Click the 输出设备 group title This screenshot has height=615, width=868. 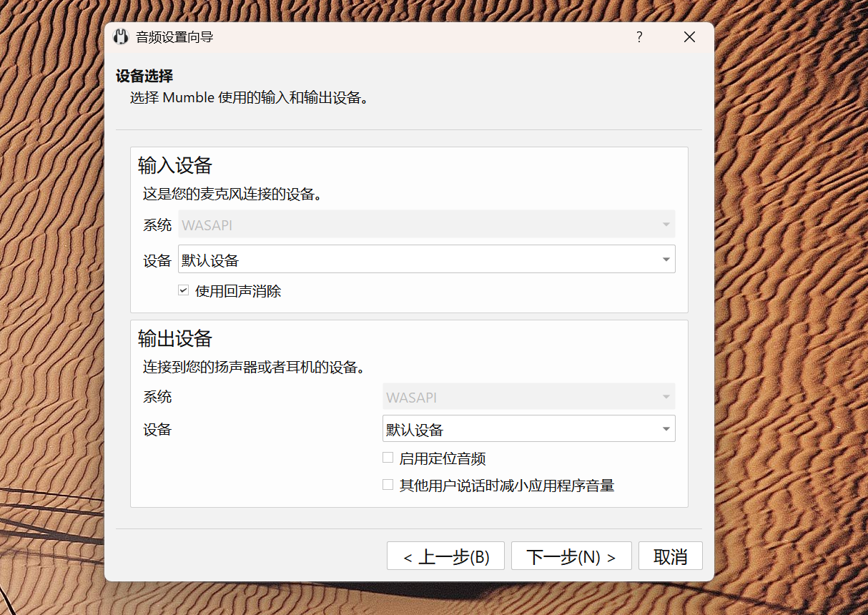[175, 338]
